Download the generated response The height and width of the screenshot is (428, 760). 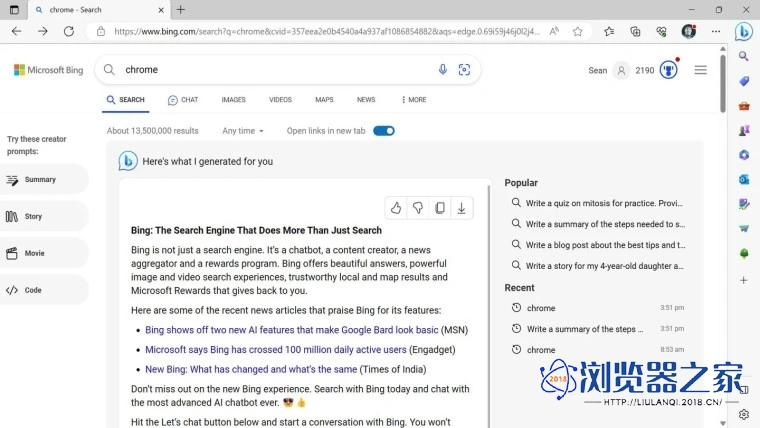pos(461,208)
